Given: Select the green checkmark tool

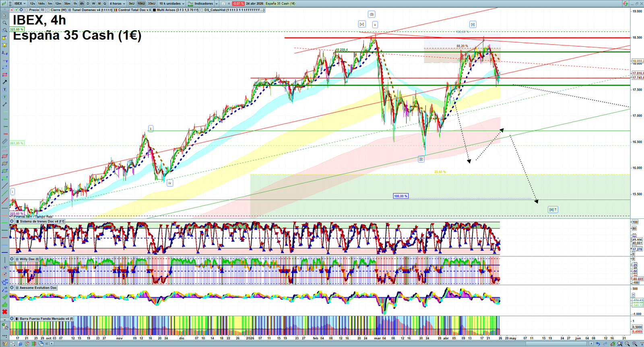Looking at the screenshot, I should click(x=4, y=297).
